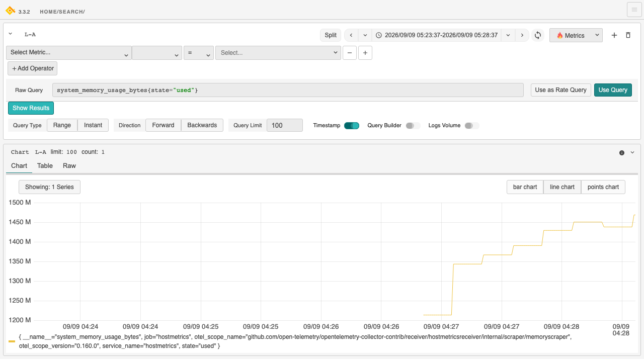Switch to the Table tab
The width and height of the screenshot is (644, 362).
click(x=45, y=166)
